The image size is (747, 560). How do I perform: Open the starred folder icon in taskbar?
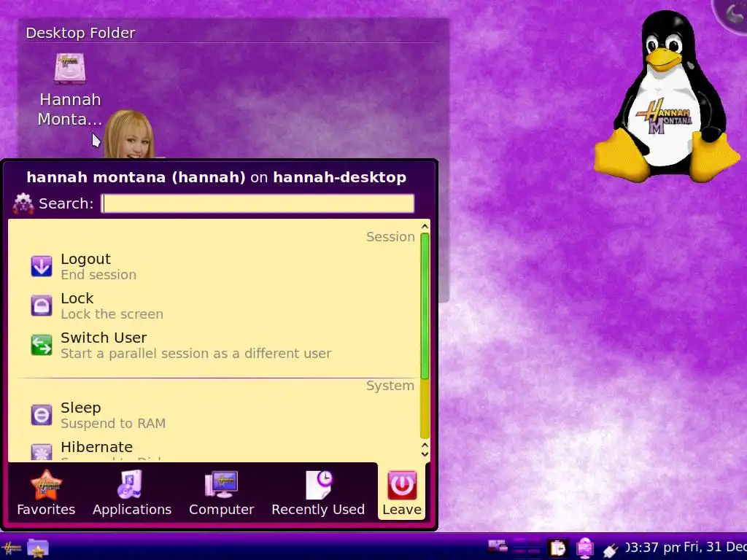pyautogui.click(x=38, y=548)
